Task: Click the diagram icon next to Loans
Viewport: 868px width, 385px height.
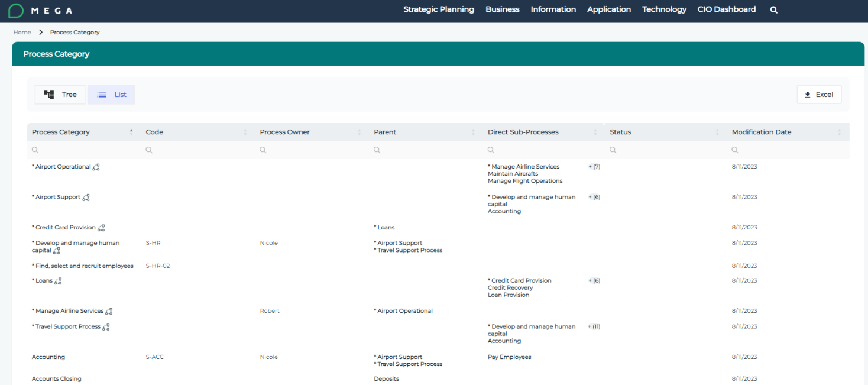Action: pos(58,281)
